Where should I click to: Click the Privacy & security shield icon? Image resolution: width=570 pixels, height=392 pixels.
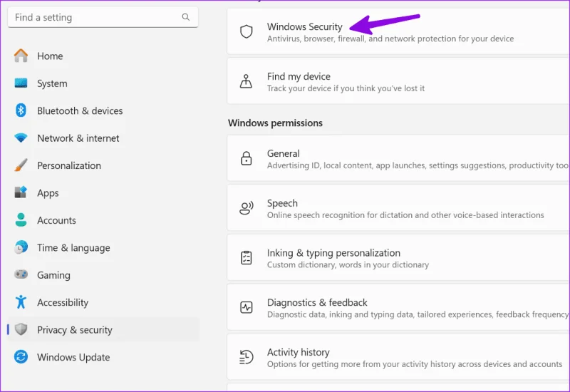click(21, 329)
